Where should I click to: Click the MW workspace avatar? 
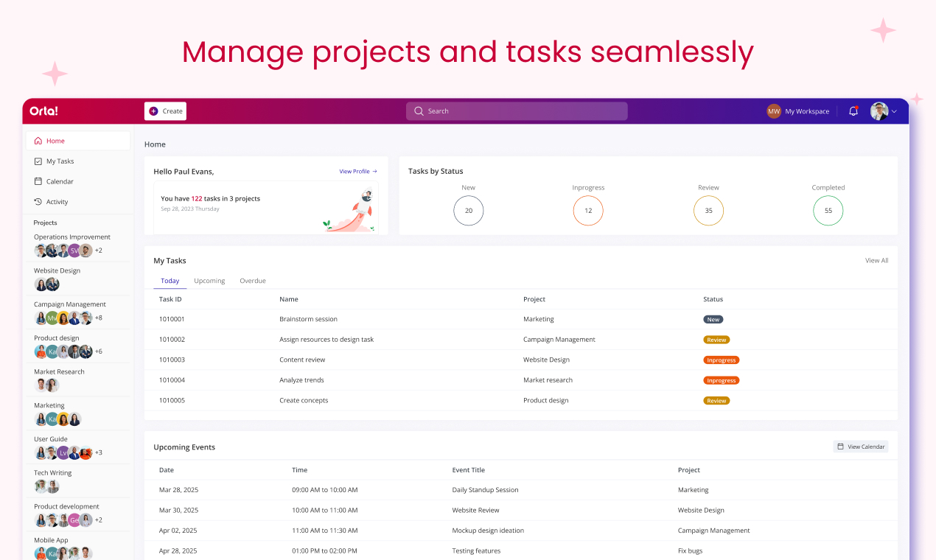774,111
